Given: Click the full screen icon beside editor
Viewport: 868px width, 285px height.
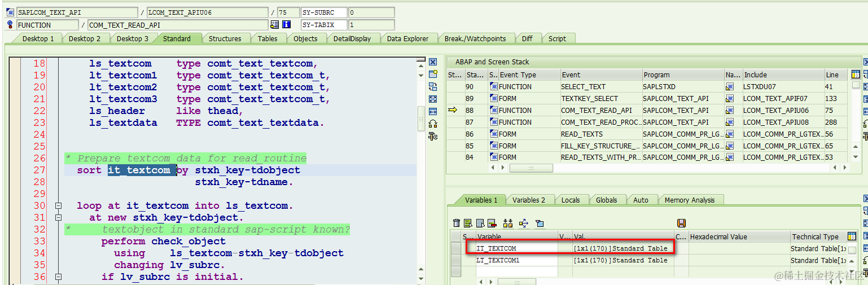Looking at the screenshot, I should (x=433, y=99).
